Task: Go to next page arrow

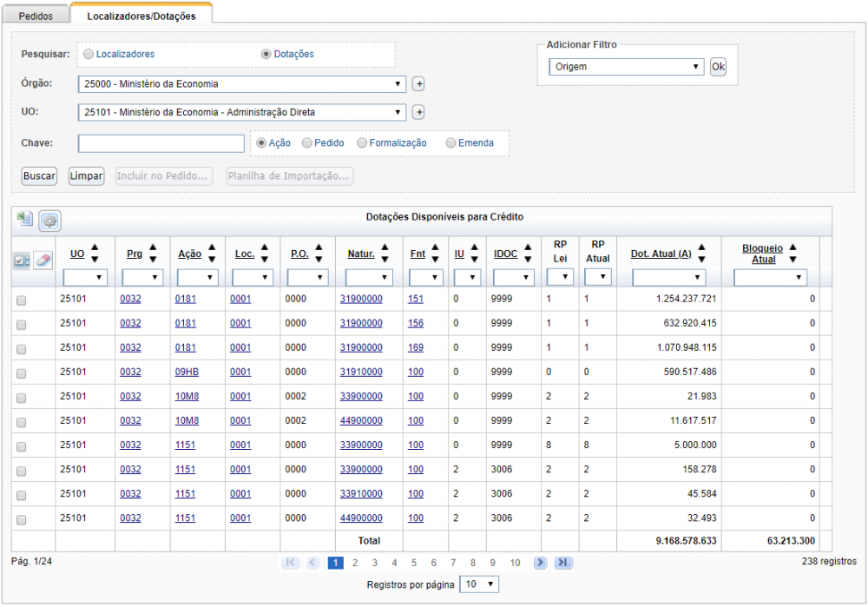Action: [540, 563]
